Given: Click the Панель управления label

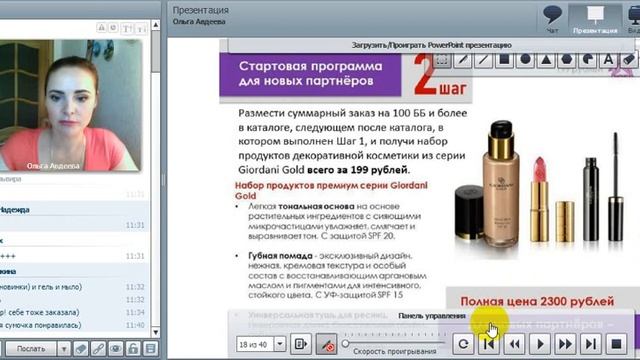Looking at the screenshot, I should point(432,316).
